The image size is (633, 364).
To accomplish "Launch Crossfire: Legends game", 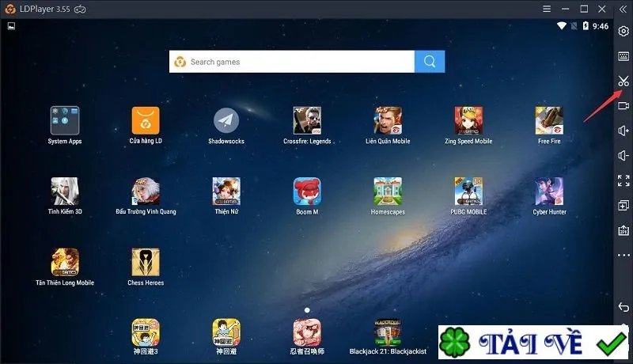I will (307, 120).
